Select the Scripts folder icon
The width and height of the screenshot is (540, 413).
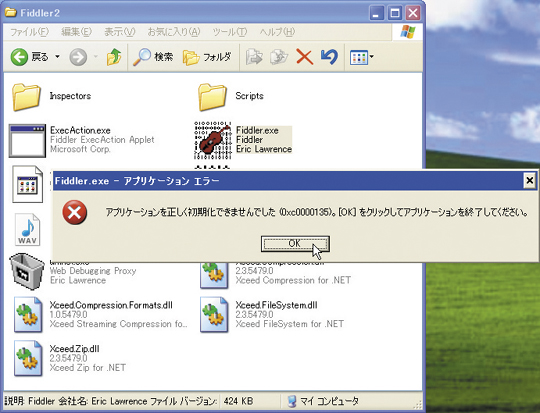[x=212, y=97]
